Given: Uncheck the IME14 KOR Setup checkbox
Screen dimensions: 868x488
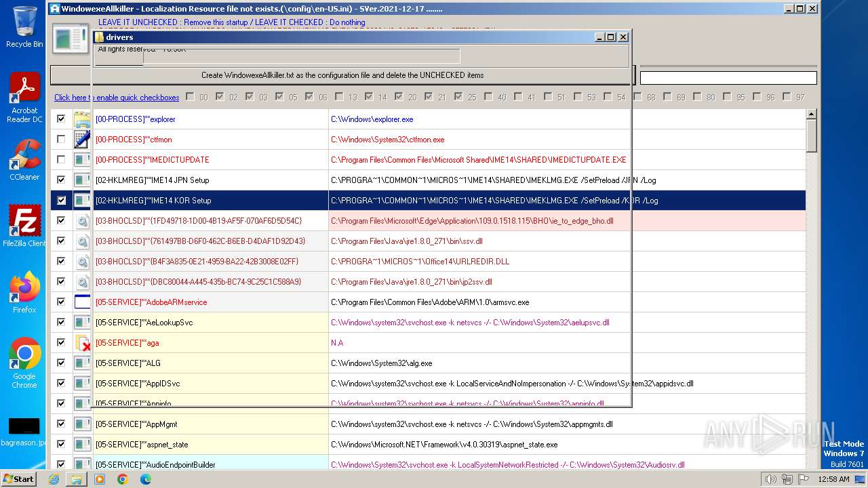Looking at the screenshot, I should click(x=61, y=200).
